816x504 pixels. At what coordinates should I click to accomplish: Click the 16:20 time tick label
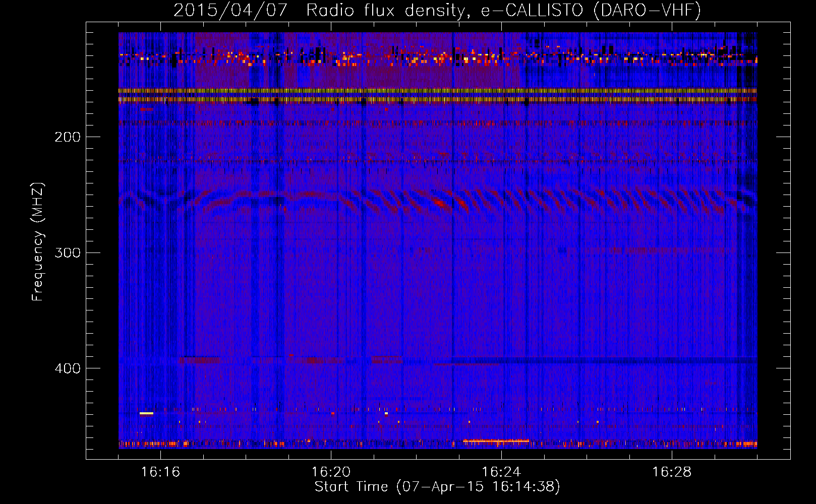point(331,472)
